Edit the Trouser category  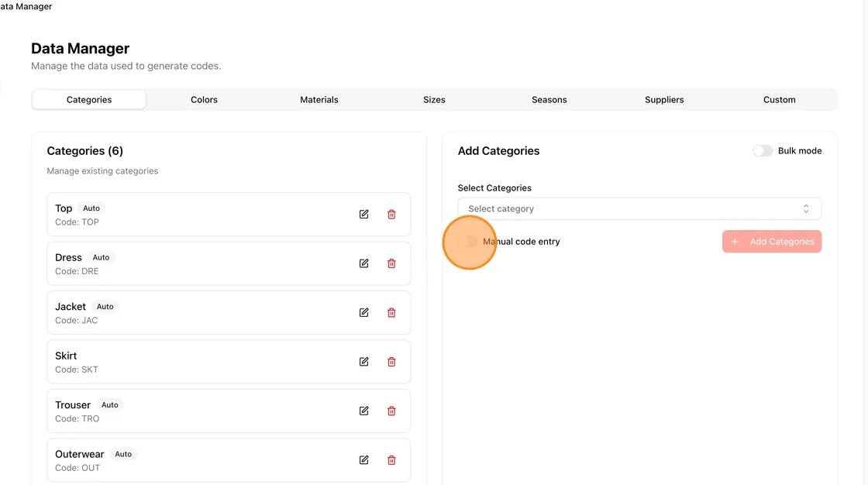[x=363, y=411]
